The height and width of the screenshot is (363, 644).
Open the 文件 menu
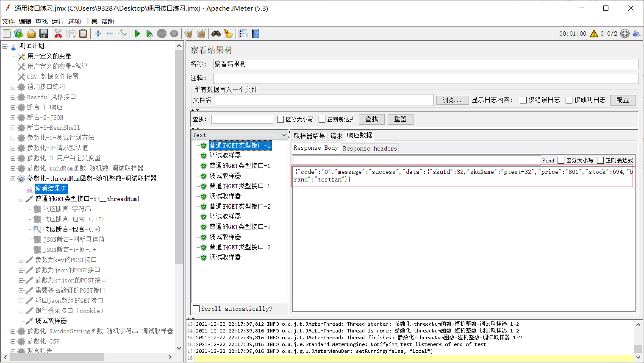click(x=8, y=21)
